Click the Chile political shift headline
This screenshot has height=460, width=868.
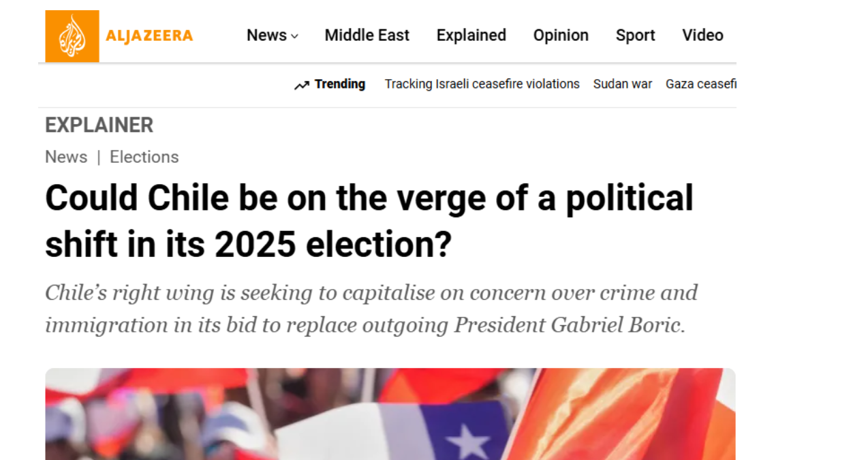(368, 221)
